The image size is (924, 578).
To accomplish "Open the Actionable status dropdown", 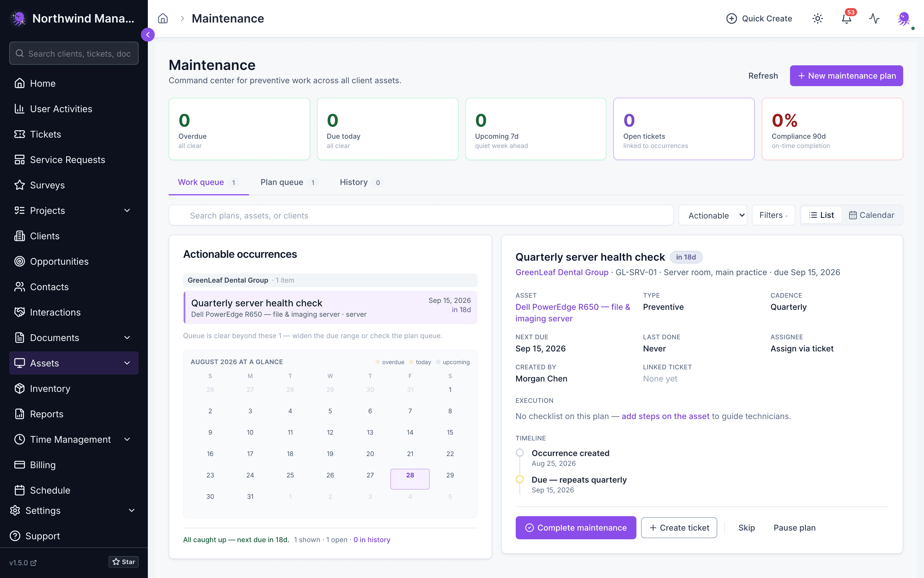I will [712, 215].
